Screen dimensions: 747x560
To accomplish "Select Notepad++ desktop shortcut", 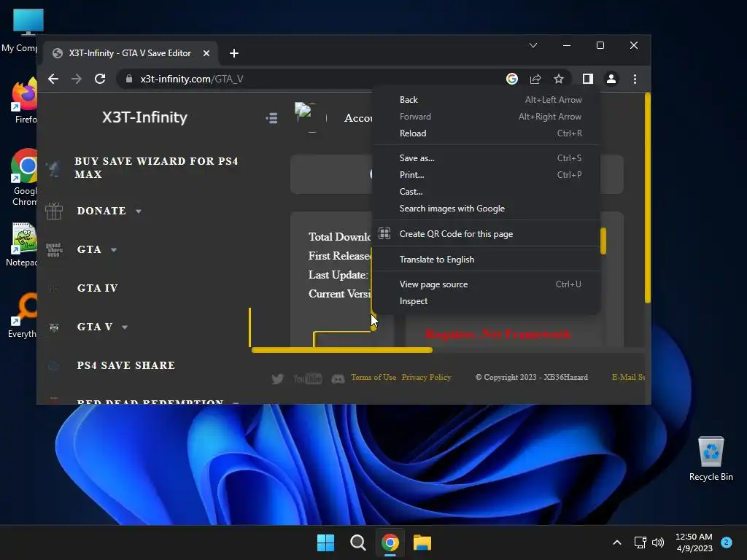I will [23, 244].
